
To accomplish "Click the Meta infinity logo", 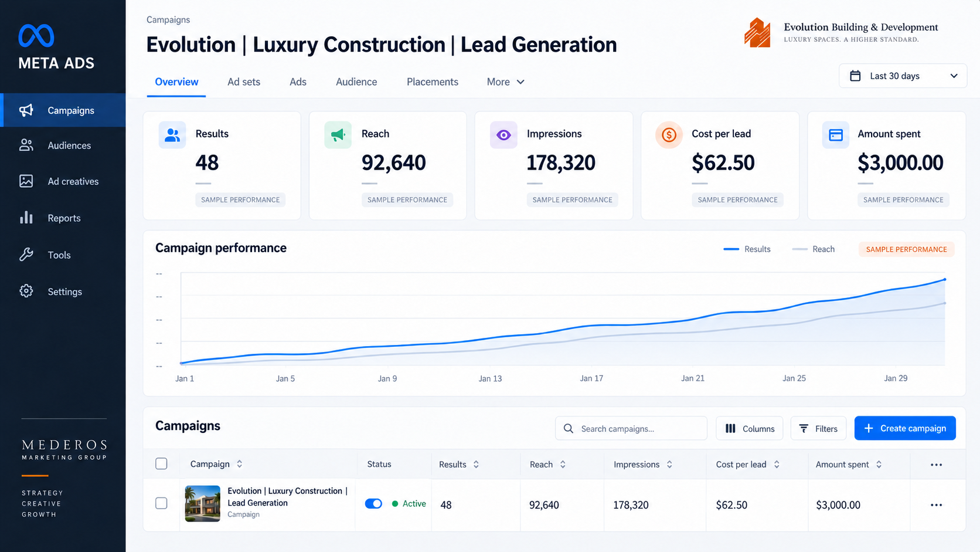I will point(36,36).
